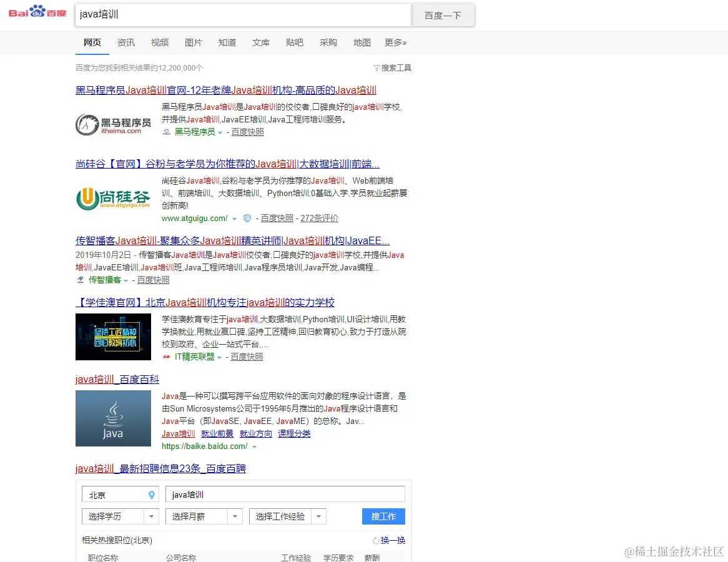The height and width of the screenshot is (562, 728).
Task: Click the Java logo thumbnail
Action: (113, 418)
